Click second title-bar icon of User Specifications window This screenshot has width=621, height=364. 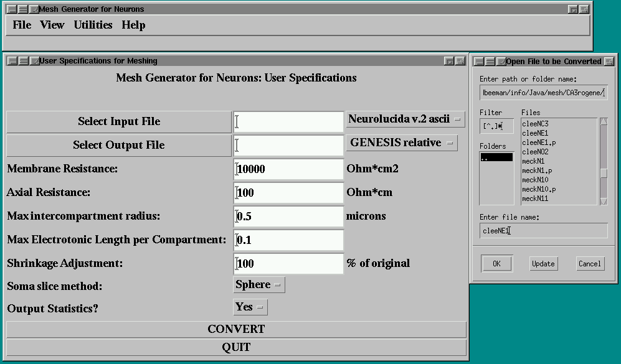tap(24, 61)
